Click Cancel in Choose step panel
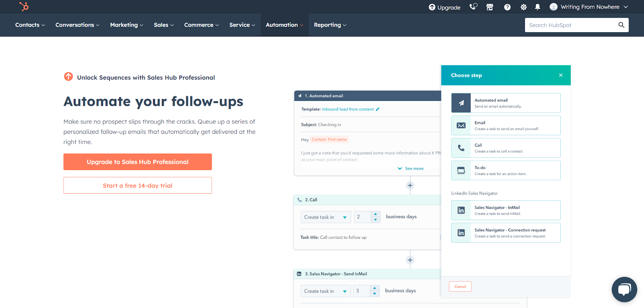Screen dimensions: 644x308 [460, 287]
